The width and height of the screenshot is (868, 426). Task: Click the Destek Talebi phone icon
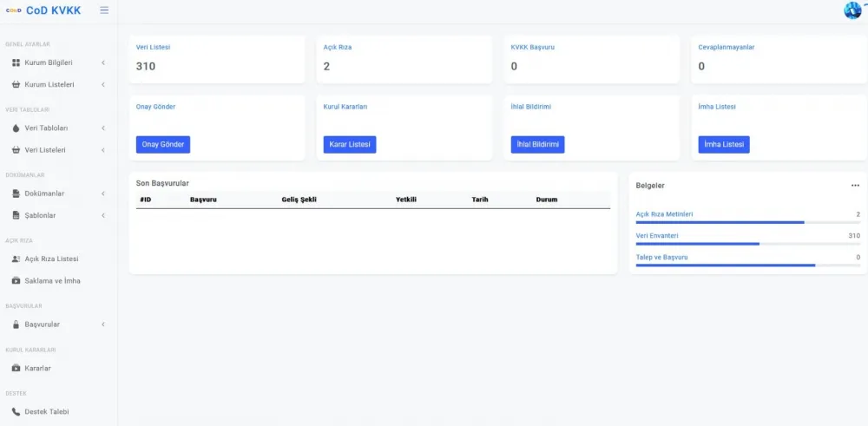tap(16, 411)
